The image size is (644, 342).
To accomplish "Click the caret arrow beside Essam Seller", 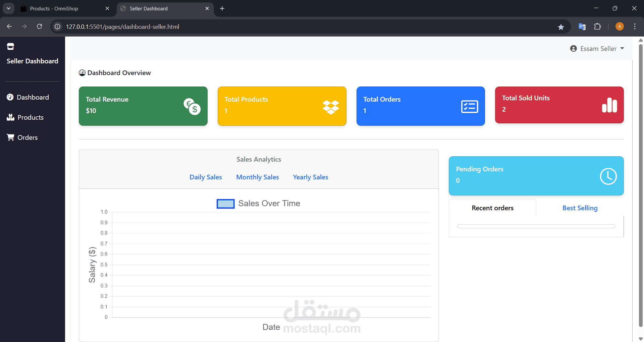I will pos(622,49).
